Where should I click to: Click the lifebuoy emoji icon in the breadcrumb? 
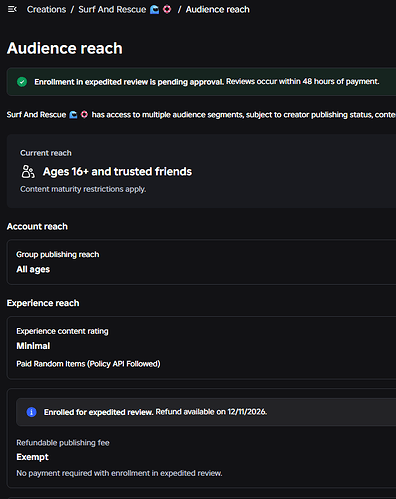167,9
